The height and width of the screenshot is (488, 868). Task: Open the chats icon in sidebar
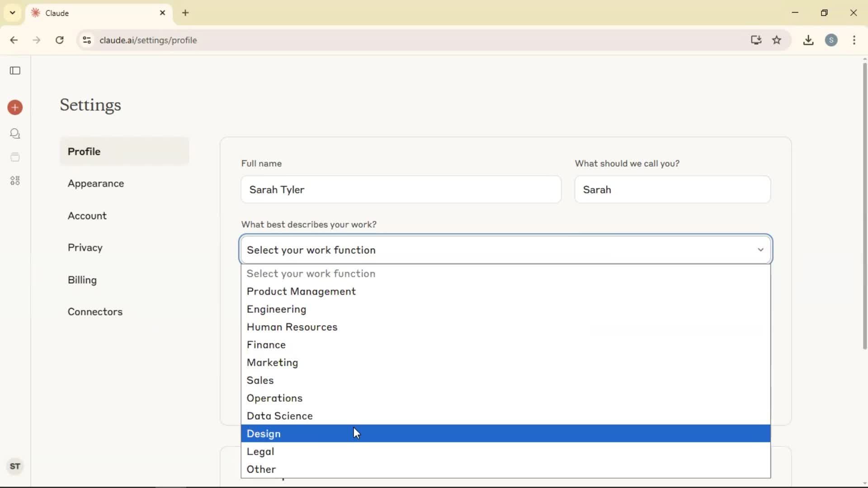pos(15,134)
